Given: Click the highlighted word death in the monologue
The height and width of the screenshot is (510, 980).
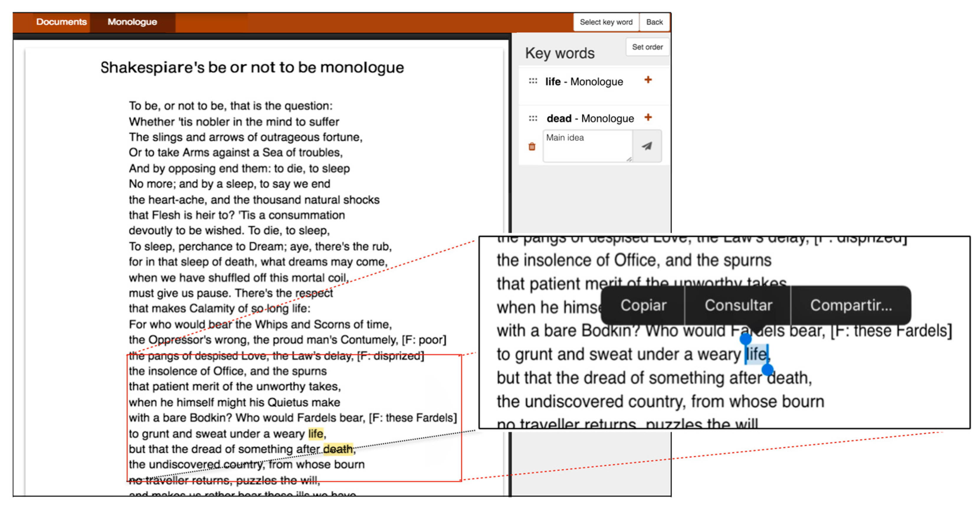Looking at the screenshot, I should pyautogui.click(x=338, y=449).
